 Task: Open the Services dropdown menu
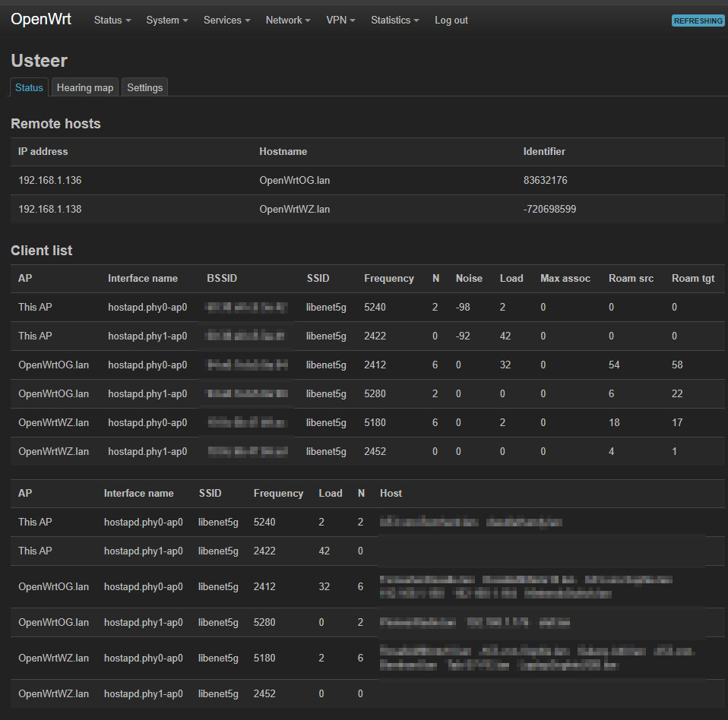226,21
